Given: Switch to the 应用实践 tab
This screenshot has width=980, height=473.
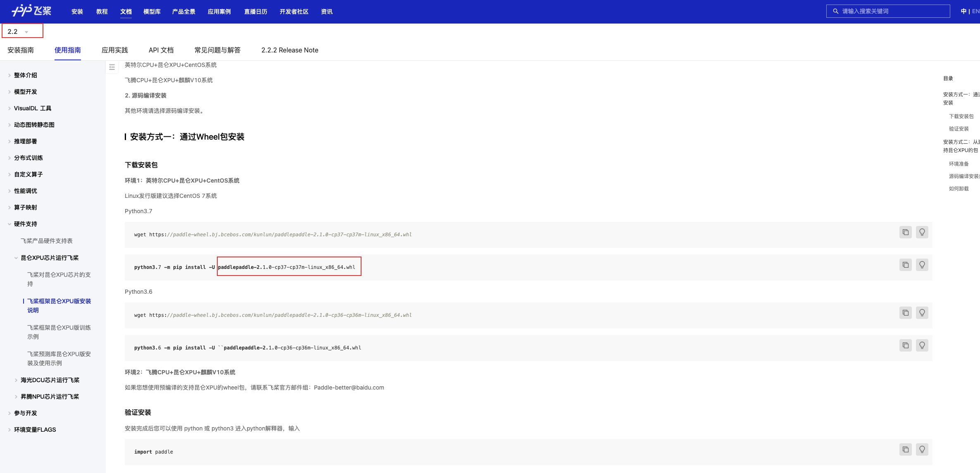Looking at the screenshot, I should tap(115, 50).
